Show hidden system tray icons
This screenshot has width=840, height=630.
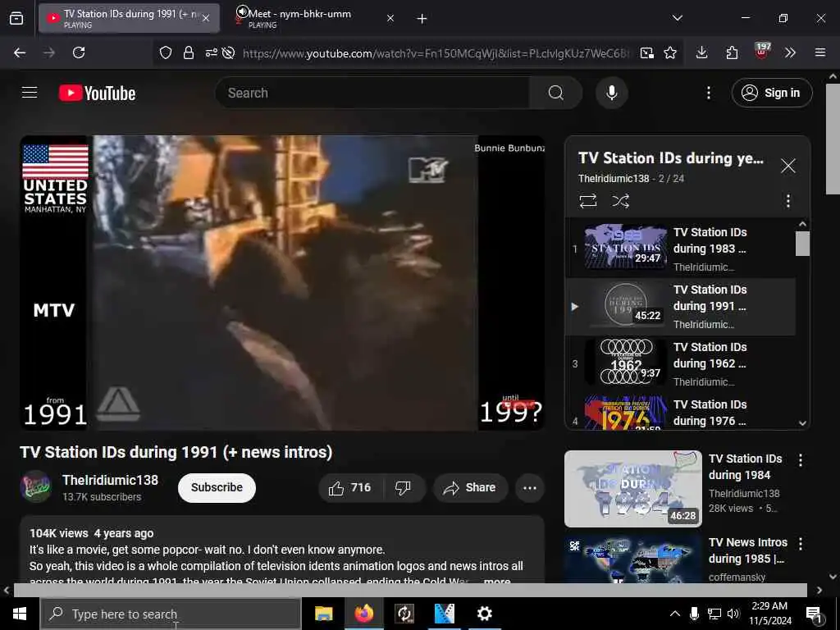675,614
